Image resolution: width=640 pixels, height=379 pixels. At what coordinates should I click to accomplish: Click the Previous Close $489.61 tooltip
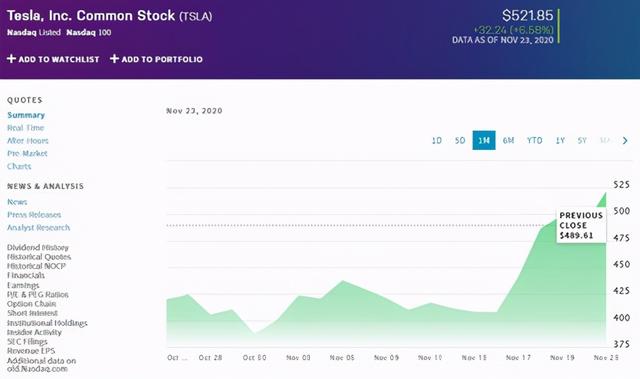pos(581,225)
